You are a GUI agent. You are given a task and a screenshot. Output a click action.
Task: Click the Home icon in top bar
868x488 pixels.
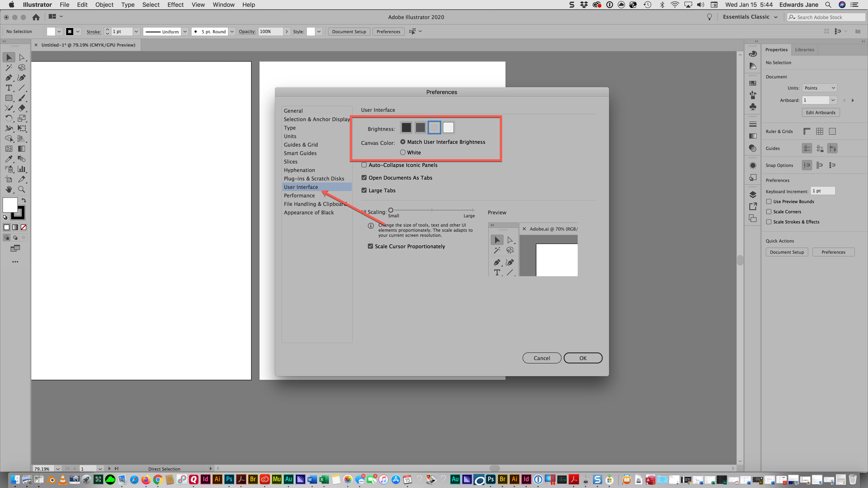pos(36,17)
